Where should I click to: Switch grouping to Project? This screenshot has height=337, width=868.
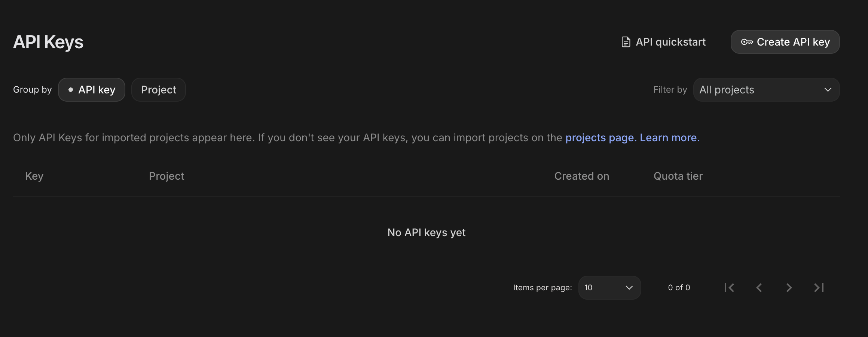[158, 90]
